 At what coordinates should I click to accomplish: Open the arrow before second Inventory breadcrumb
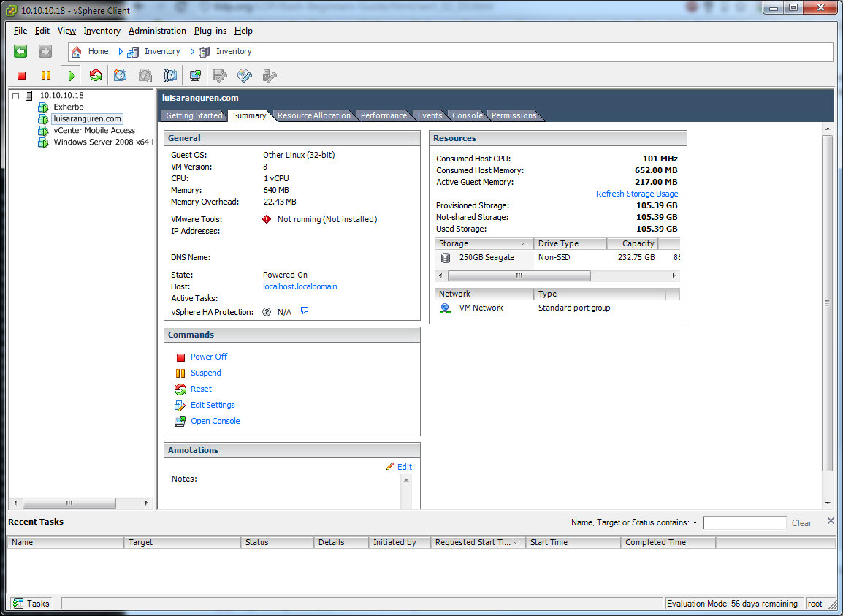coord(192,52)
